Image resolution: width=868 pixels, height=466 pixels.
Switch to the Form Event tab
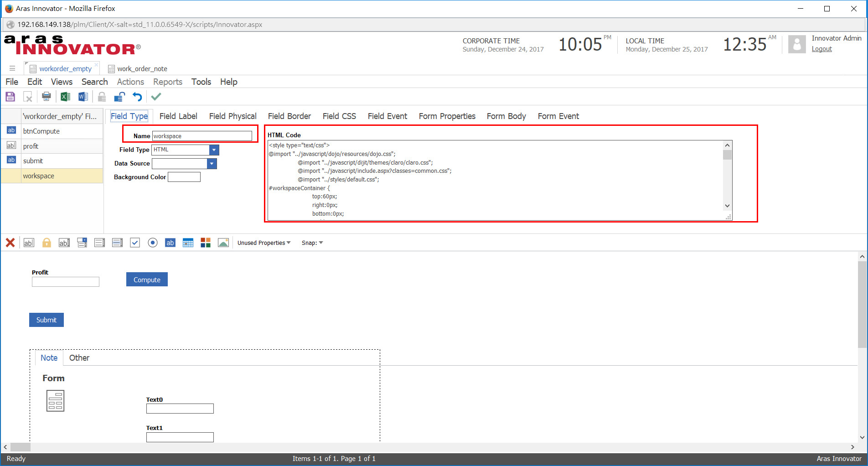[x=558, y=116]
